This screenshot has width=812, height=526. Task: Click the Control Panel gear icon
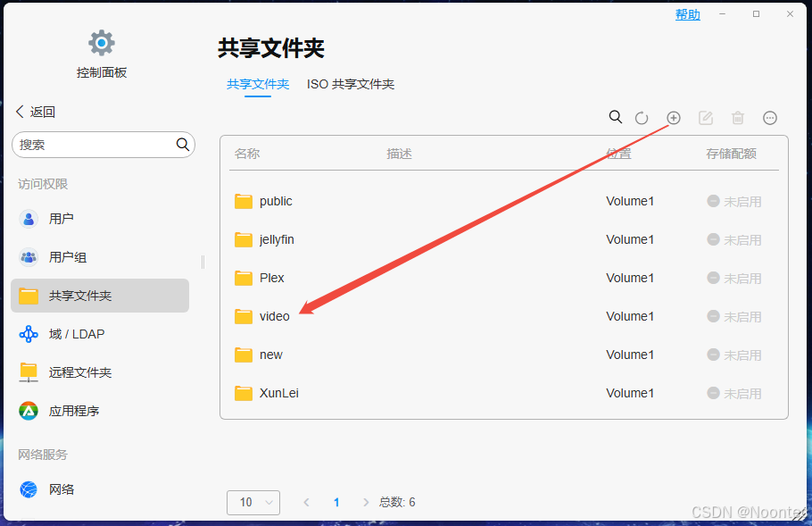click(102, 43)
